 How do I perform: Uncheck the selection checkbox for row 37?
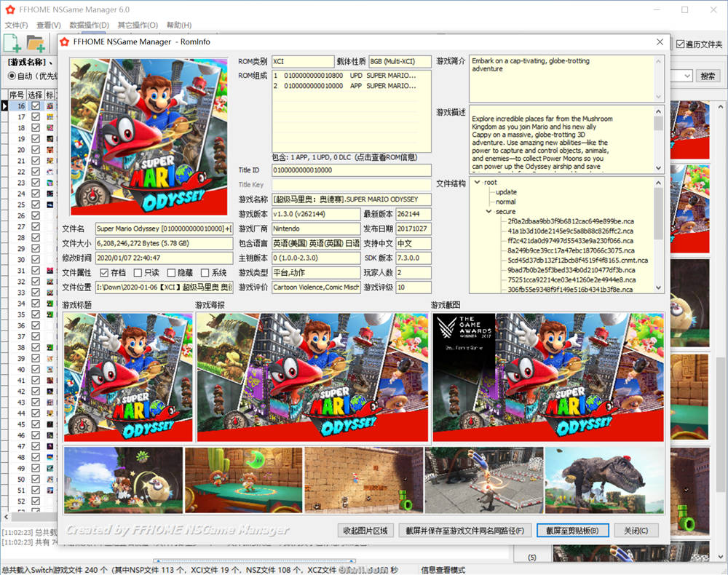[x=36, y=336]
